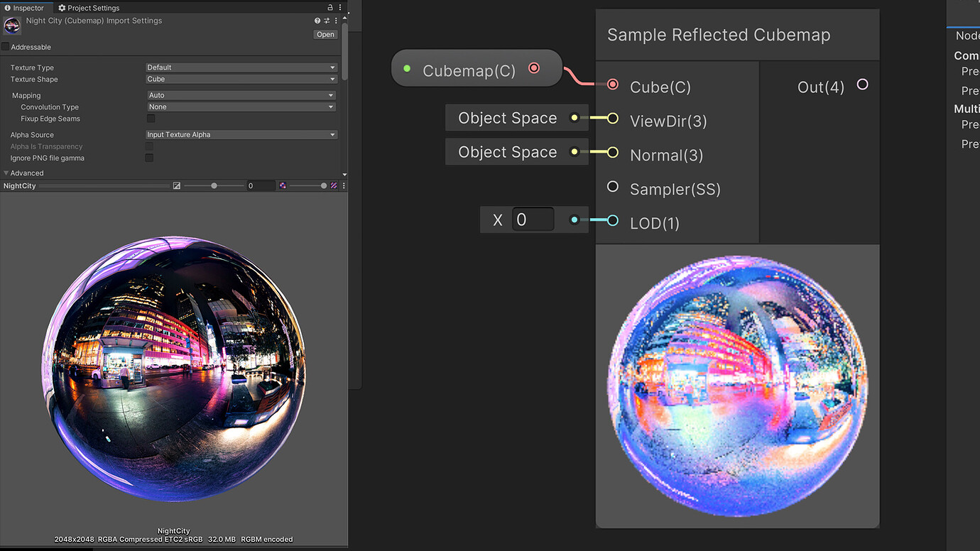Click the padlock icon to lock the Inspector

tap(330, 7)
